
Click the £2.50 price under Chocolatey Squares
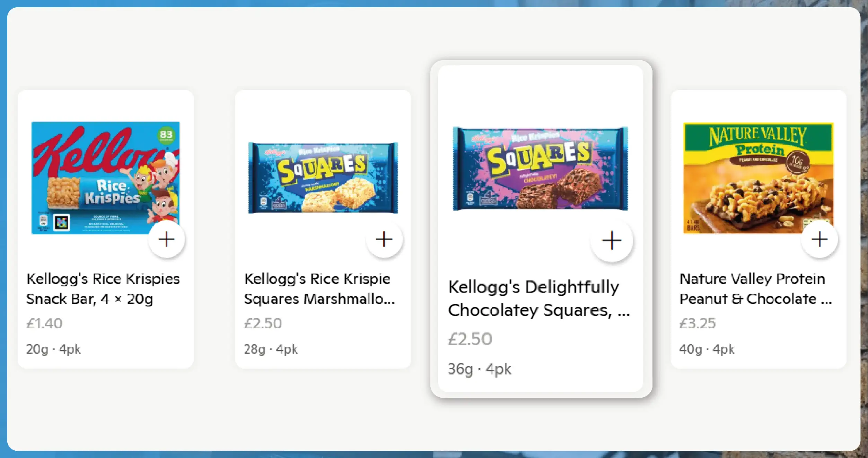point(470,339)
